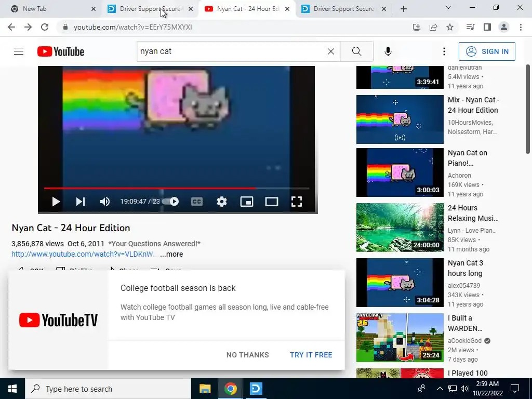Skip to the next video
The image size is (532, 399).
coord(81,202)
